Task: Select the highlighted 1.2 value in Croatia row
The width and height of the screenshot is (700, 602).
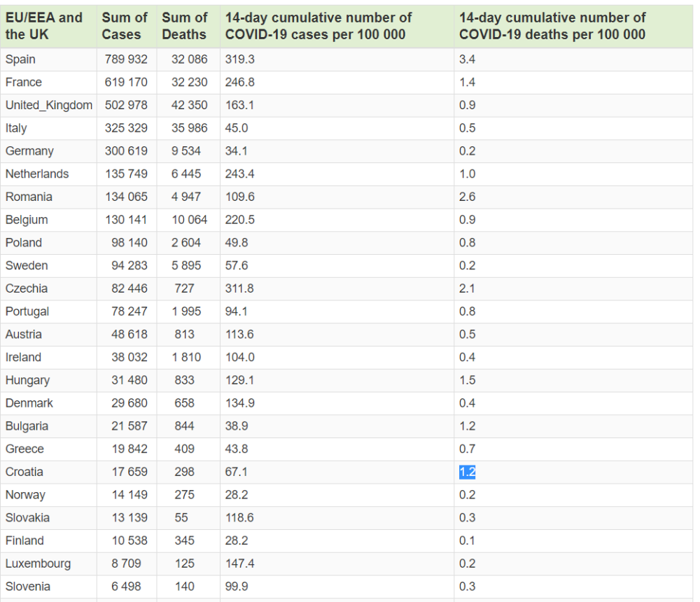Action: [467, 472]
